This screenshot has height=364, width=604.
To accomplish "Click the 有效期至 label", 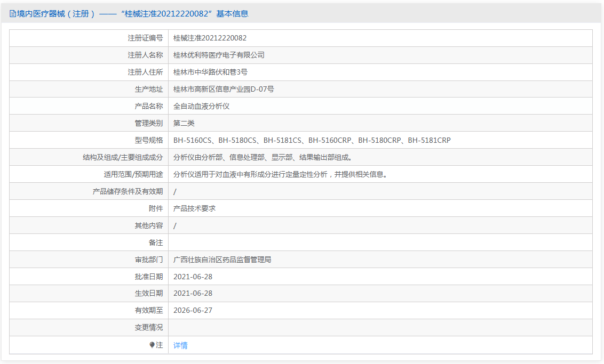I will [149, 311].
